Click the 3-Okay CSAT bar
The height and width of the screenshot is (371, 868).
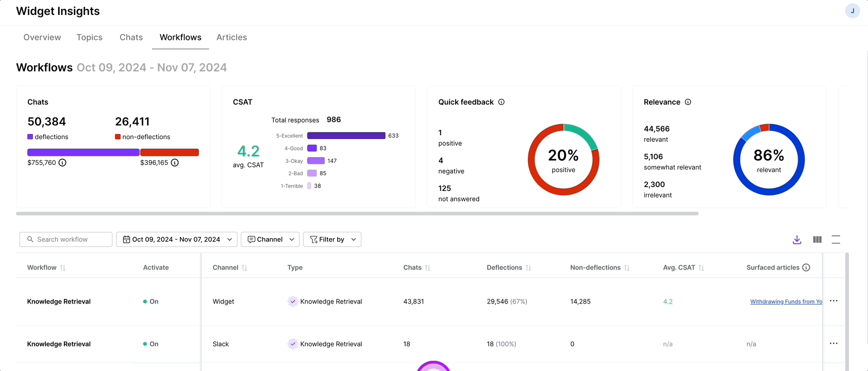coord(316,161)
